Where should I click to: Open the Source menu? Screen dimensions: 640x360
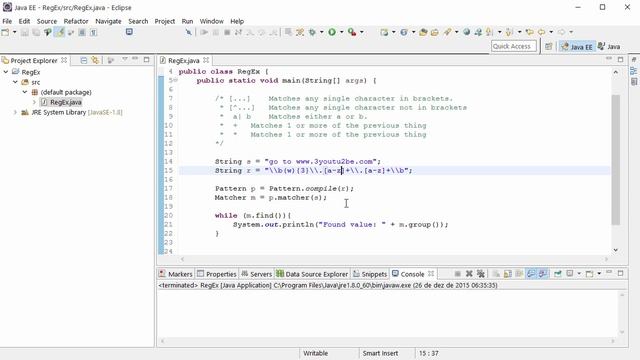pos(47,21)
